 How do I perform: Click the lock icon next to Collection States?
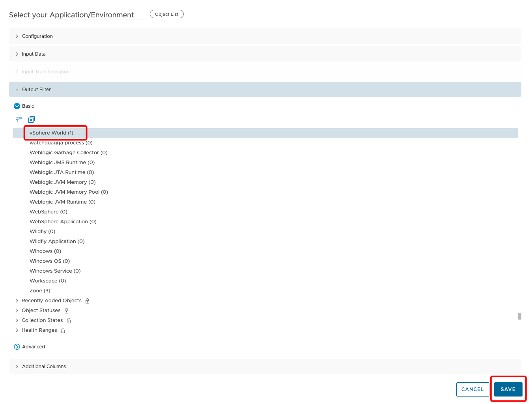[69, 320]
